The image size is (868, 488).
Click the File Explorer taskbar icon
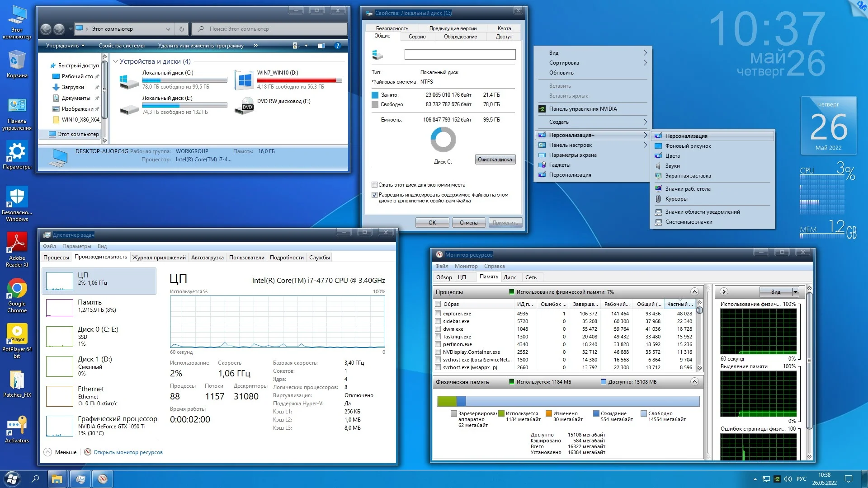click(57, 479)
